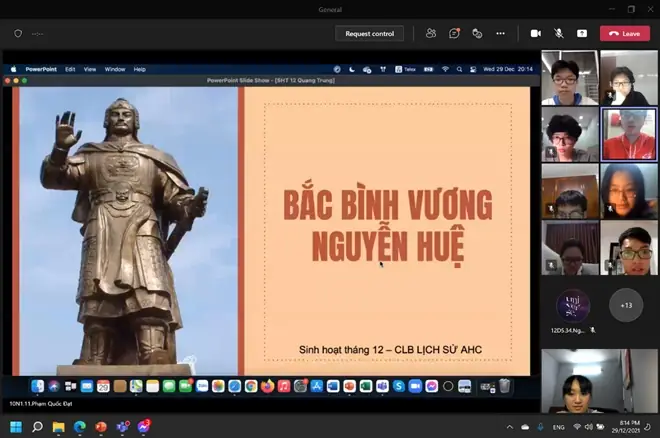The height and width of the screenshot is (438, 660).
Task: Open the PowerPoint menu in Mac menu bar
Action: pyautogui.click(x=41, y=69)
